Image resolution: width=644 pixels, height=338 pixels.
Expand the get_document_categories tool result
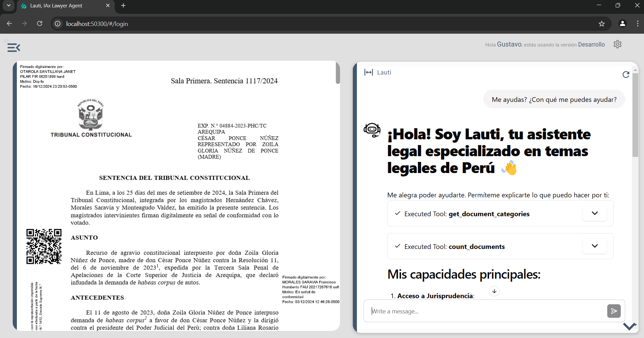click(594, 214)
